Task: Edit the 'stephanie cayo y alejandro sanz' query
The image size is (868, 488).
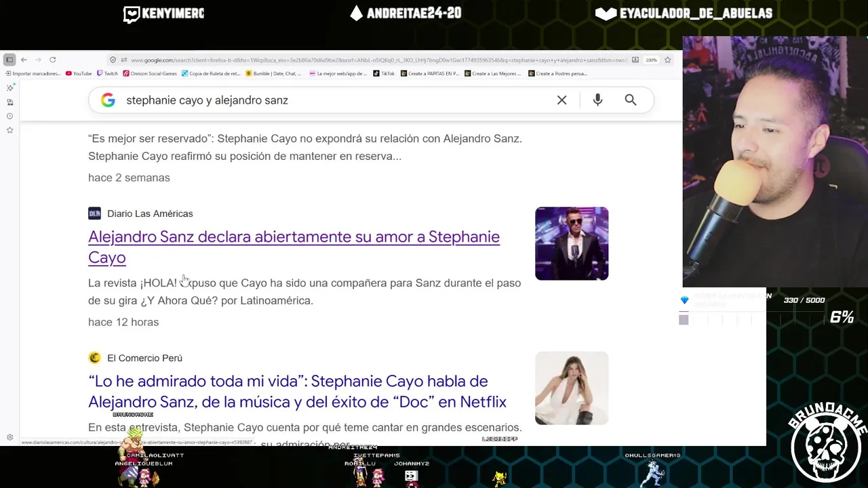Action: click(207, 100)
